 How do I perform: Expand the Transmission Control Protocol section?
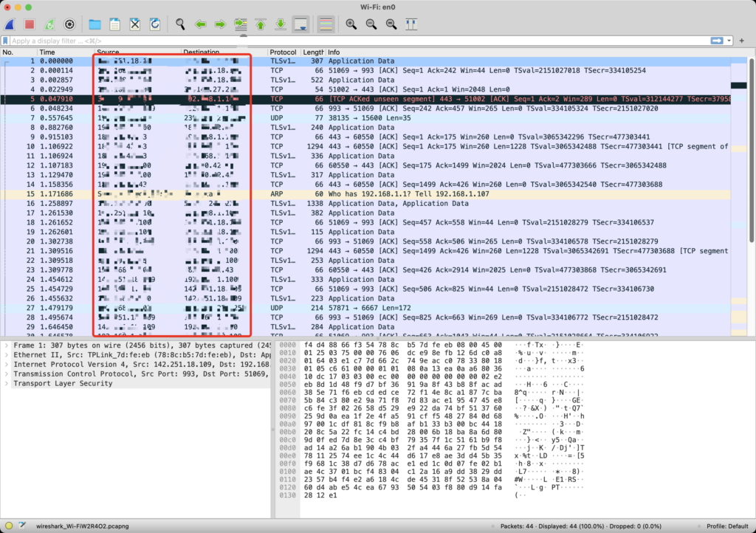tap(7, 374)
